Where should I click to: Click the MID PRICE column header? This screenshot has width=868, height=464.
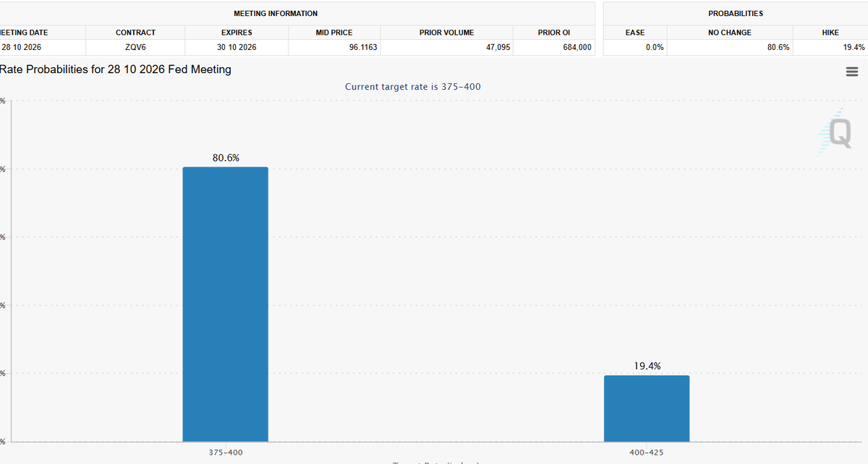click(x=334, y=33)
